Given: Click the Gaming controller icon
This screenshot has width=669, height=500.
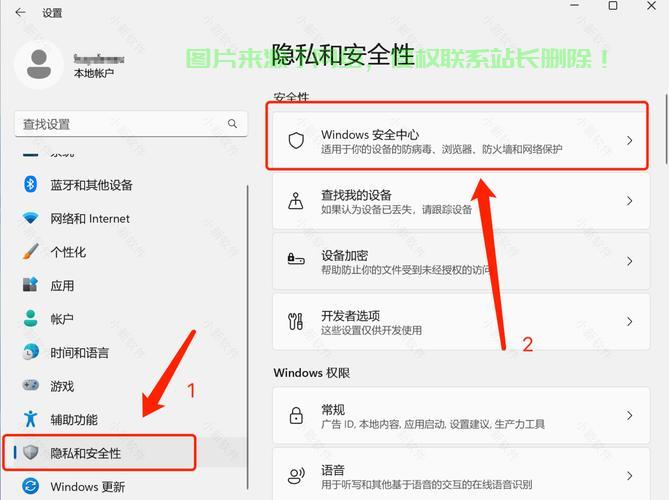Looking at the screenshot, I should coord(30,385).
